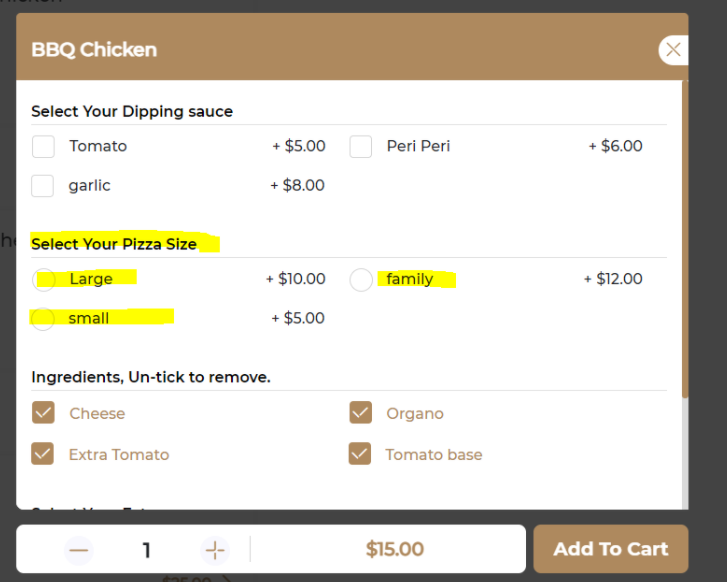Screen dimensions: 727x582
Task: Click the $15.00 total price
Action: (x=394, y=549)
